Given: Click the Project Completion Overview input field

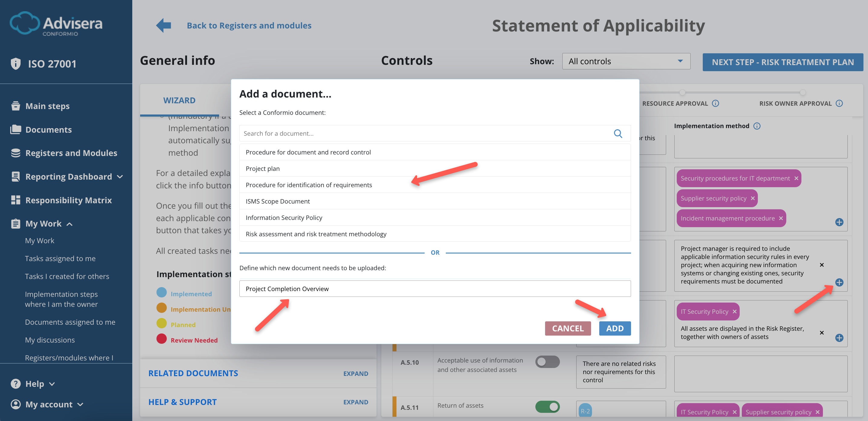Looking at the screenshot, I should click(435, 288).
